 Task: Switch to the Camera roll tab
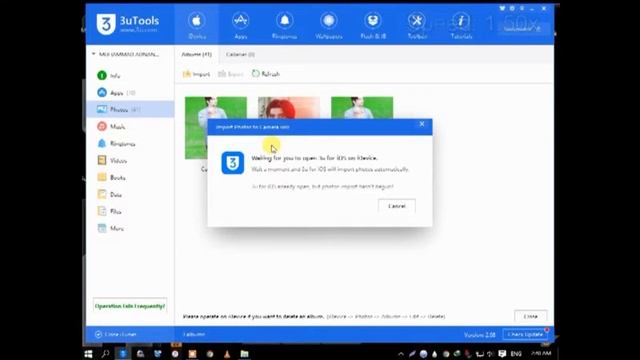(x=240, y=54)
